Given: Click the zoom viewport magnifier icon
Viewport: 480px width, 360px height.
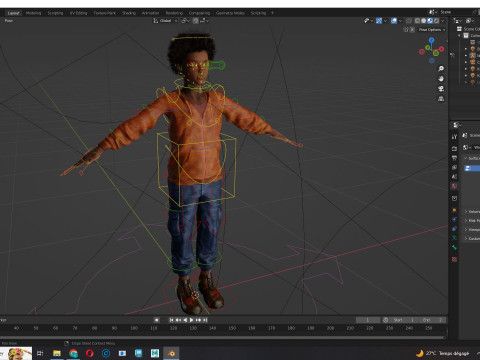Looking at the screenshot, I should [x=441, y=69].
